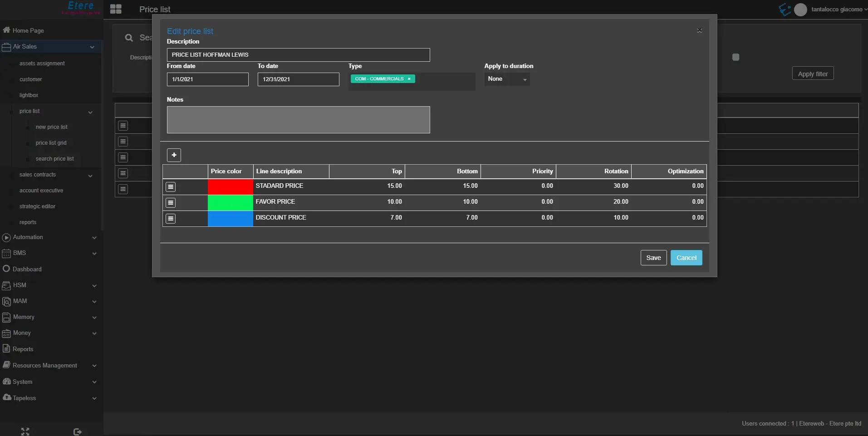Open row menu for DISCOUNT PRICE line
Screen dimensions: 868x436
(x=171, y=218)
